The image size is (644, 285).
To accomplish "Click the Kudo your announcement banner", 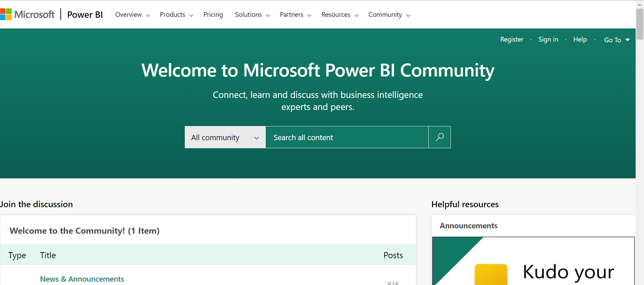I will (533, 261).
